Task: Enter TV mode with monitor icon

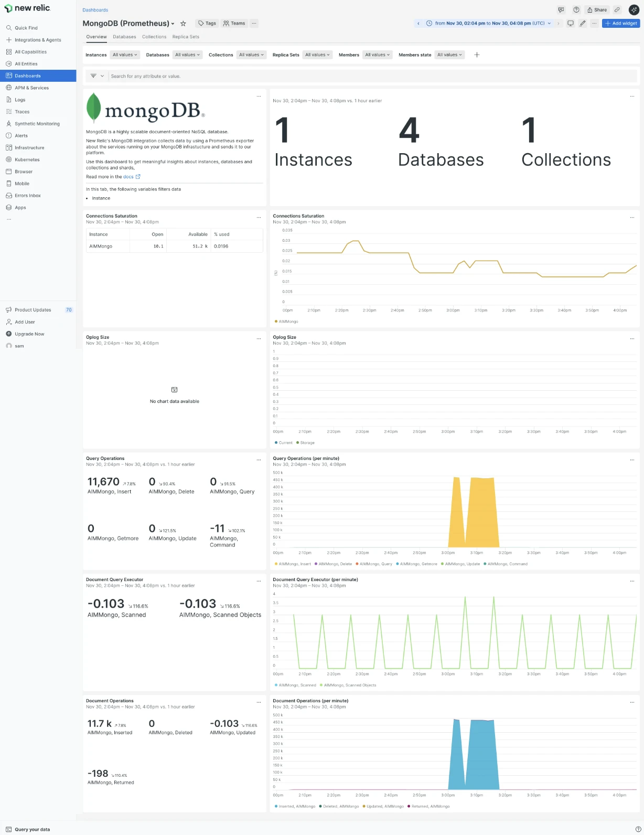Action: [571, 23]
